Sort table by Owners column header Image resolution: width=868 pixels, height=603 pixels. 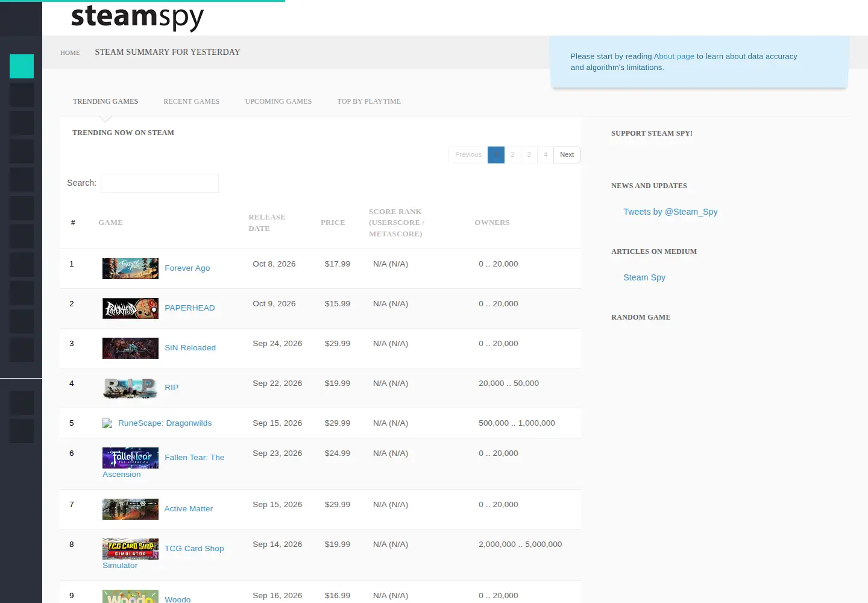492,223
